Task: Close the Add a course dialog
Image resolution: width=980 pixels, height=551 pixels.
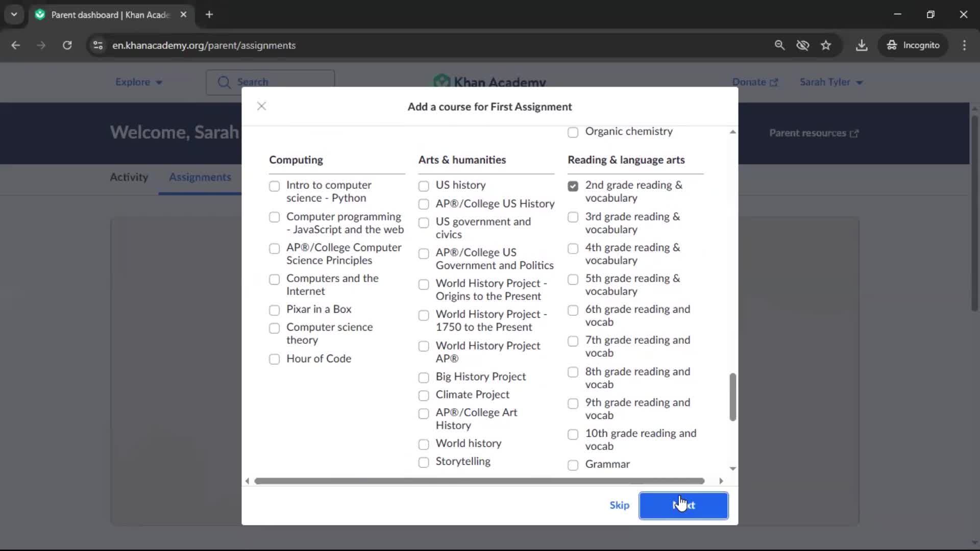Action: click(261, 106)
